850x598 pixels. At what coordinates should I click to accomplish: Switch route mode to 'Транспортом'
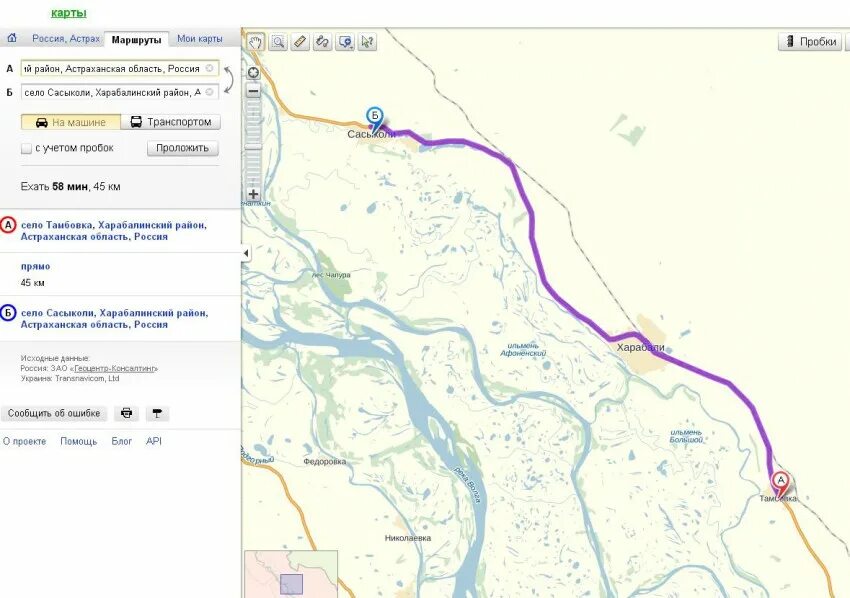click(x=171, y=122)
